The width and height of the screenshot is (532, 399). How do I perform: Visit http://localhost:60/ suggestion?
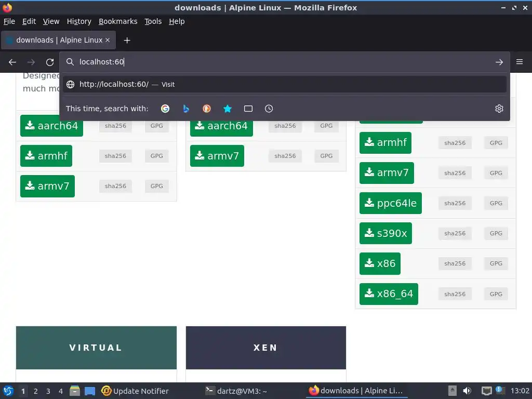[x=284, y=84]
